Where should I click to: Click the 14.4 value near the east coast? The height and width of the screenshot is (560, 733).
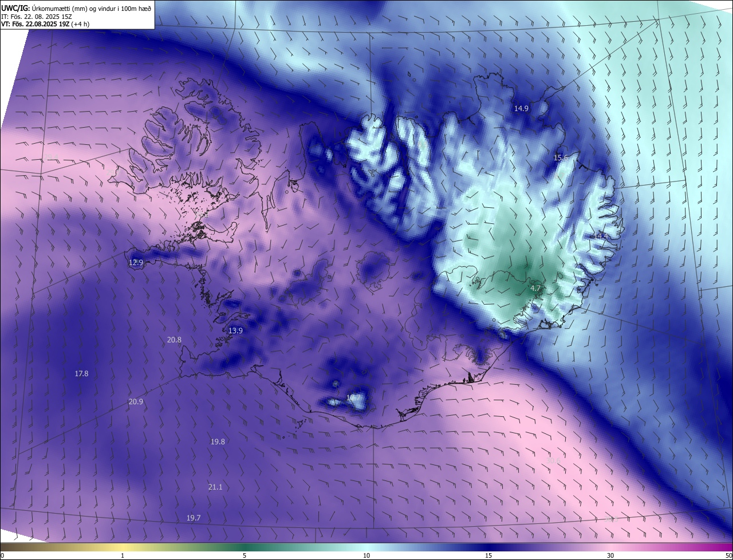coord(600,236)
